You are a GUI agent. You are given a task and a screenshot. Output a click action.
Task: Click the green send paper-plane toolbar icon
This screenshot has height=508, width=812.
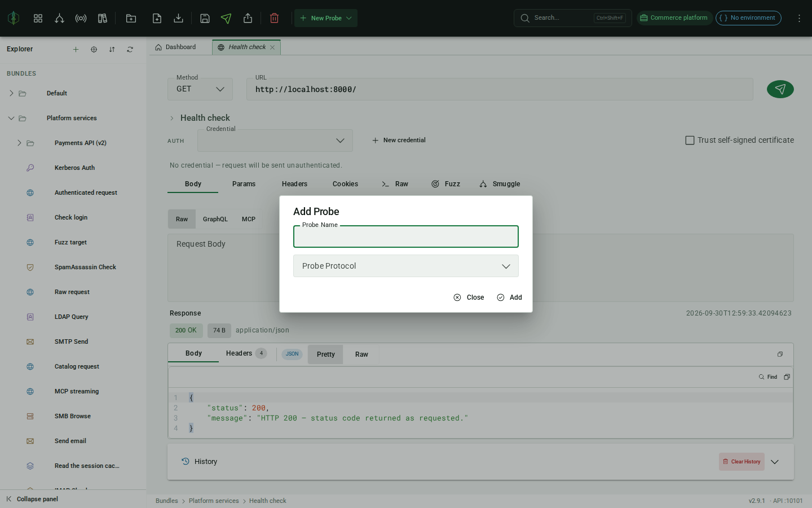point(226,18)
